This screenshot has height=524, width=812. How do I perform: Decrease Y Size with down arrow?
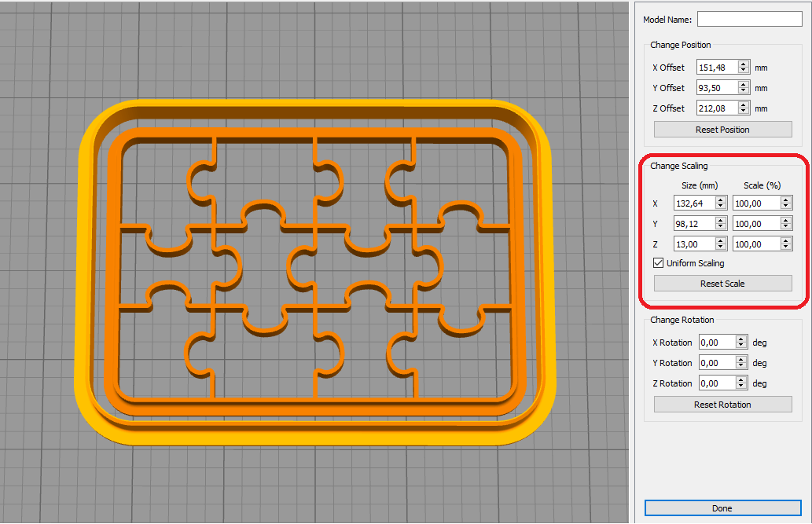[x=721, y=227]
